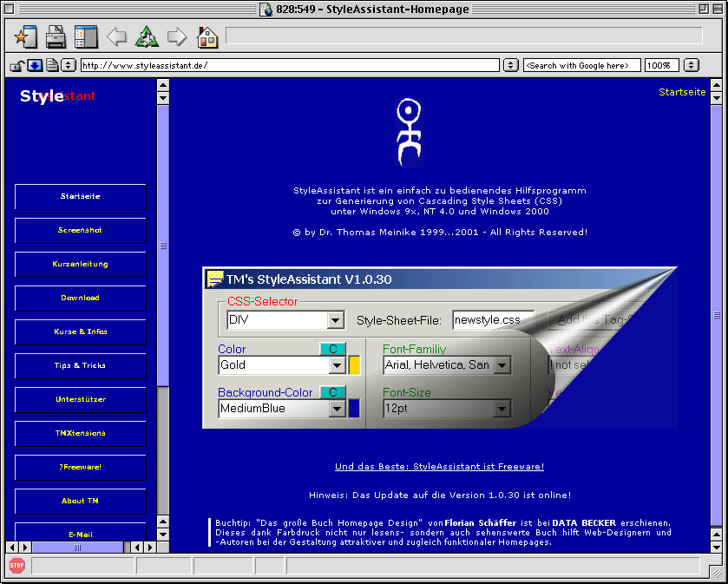Open the Tips & Tricks navigation button
Viewport: 728px width, 584px height.
coord(81,366)
